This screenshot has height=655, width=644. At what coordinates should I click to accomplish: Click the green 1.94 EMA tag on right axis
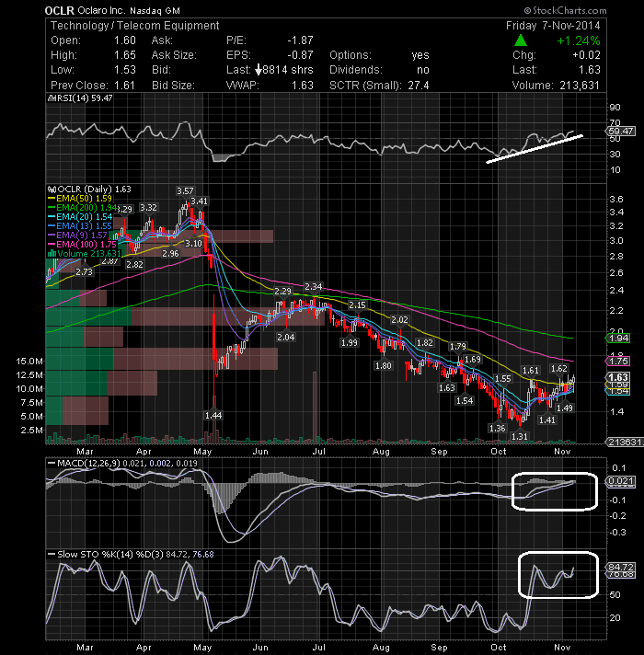click(618, 338)
